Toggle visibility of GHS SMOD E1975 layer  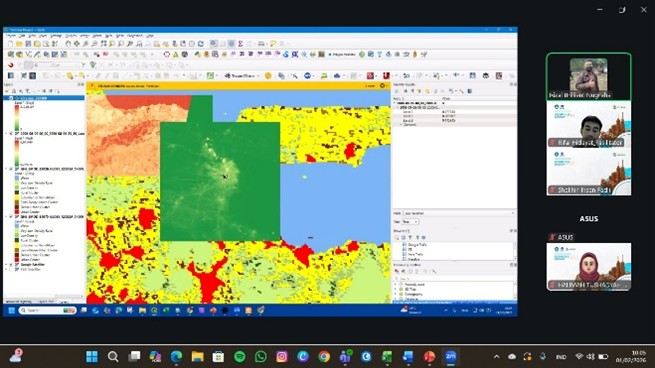11,217
